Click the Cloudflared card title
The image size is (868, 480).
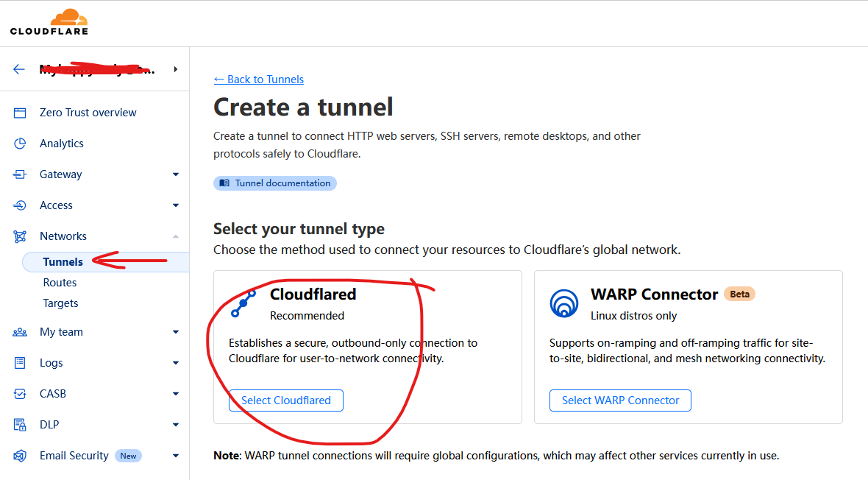[x=313, y=294]
